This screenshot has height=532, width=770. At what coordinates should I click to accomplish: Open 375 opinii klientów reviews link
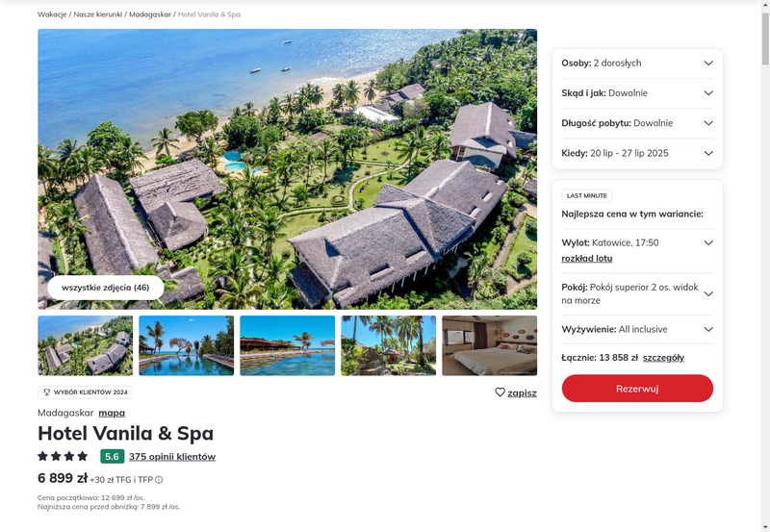click(172, 457)
